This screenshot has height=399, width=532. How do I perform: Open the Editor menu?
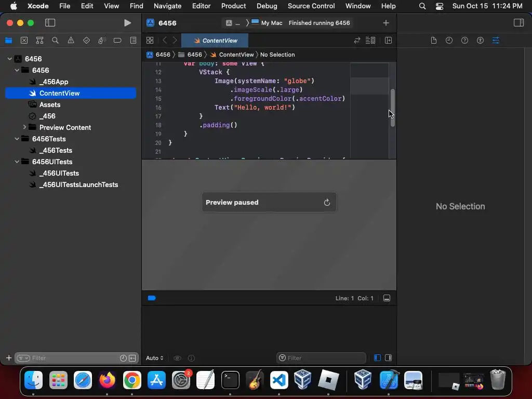(x=201, y=6)
